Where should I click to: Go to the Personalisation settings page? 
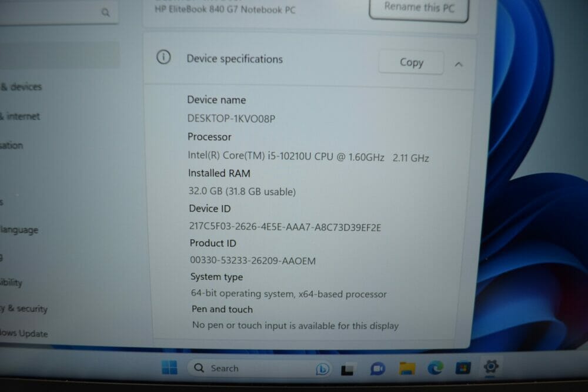point(11,145)
